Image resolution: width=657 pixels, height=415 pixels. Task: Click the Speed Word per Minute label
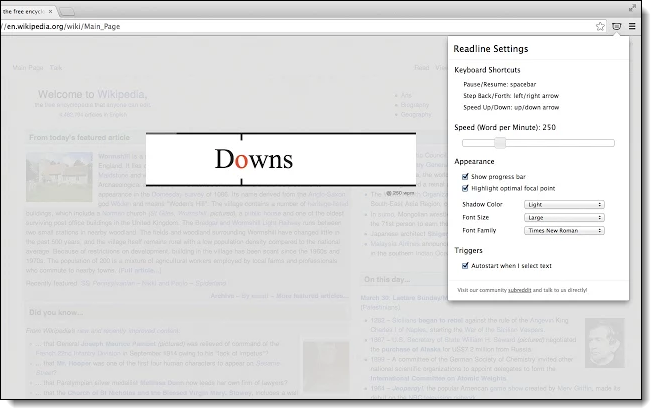tap(505, 127)
